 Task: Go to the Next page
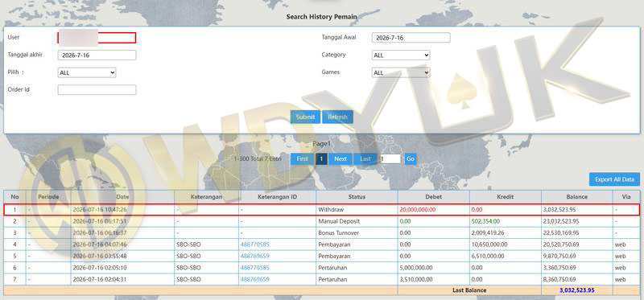340,158
